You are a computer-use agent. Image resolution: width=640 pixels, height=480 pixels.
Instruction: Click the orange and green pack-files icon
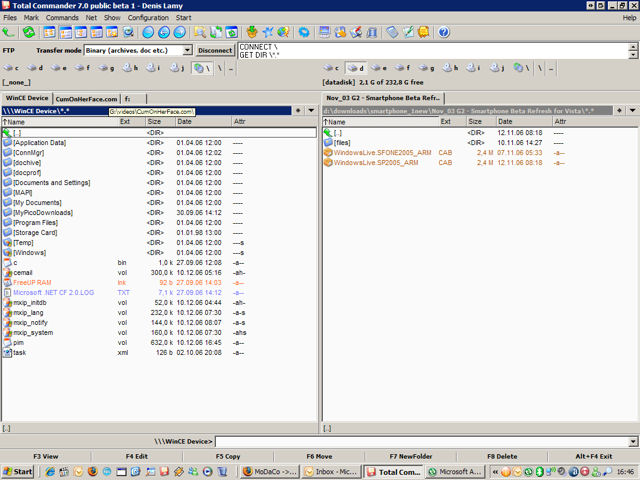click(x=252, y=32)
